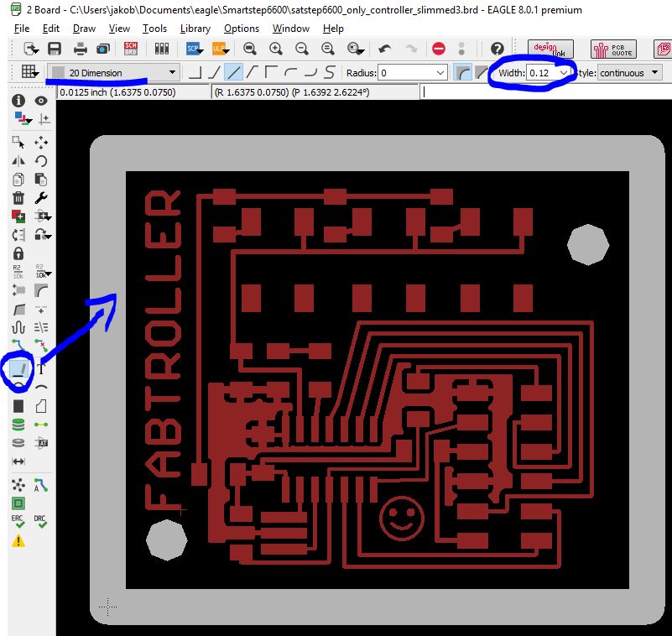672x636 pixels.
Task: Click the Save floppy disk icon
Action: [55, 49]
